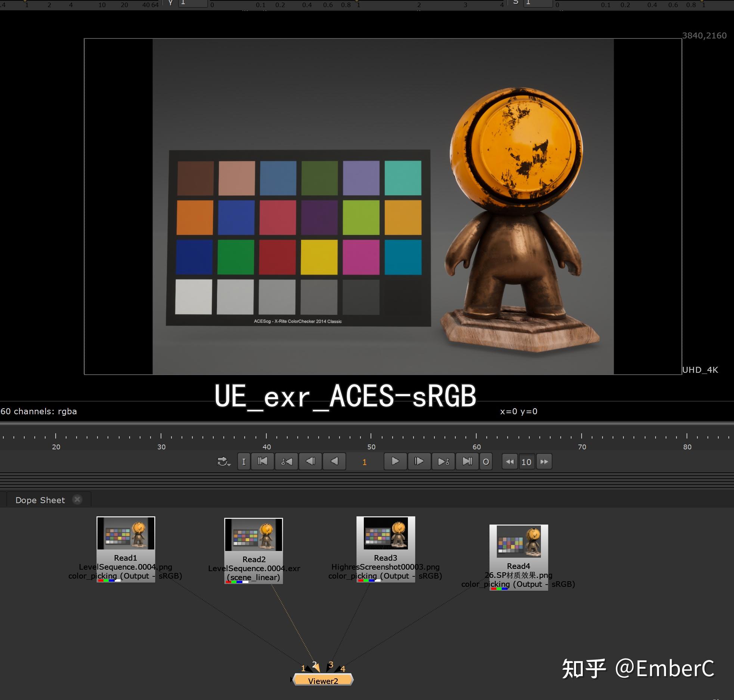Toggle the red channel on Read1 node
Image resolution: width=734 pixels, height=700 pixels.
pyautogui.click(x=100, y=580)
